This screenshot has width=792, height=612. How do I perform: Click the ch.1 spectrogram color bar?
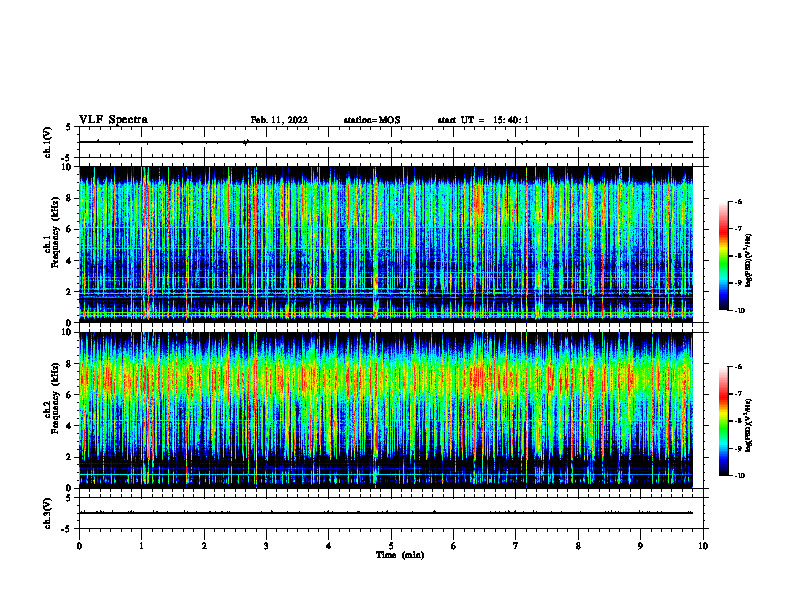723,256
